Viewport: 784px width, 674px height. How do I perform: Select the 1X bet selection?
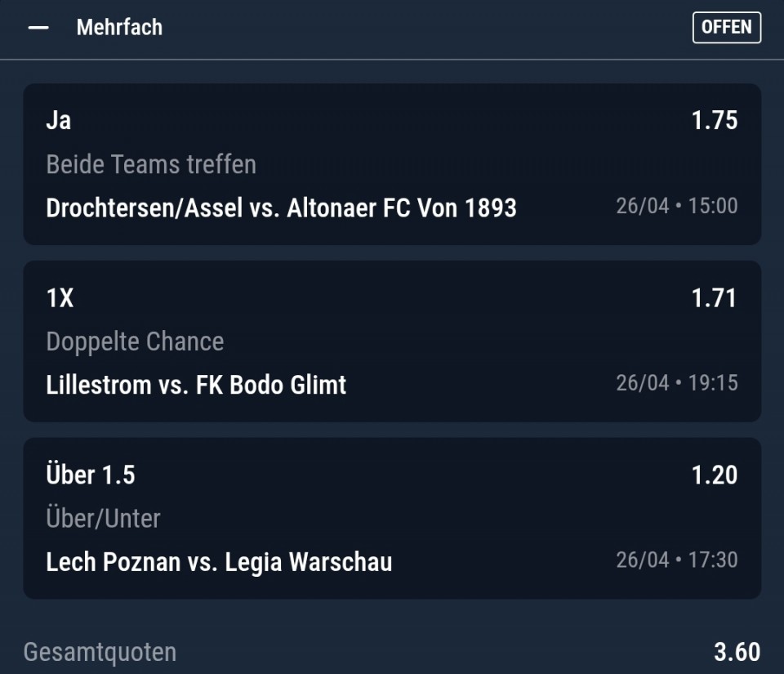[60, 297]
